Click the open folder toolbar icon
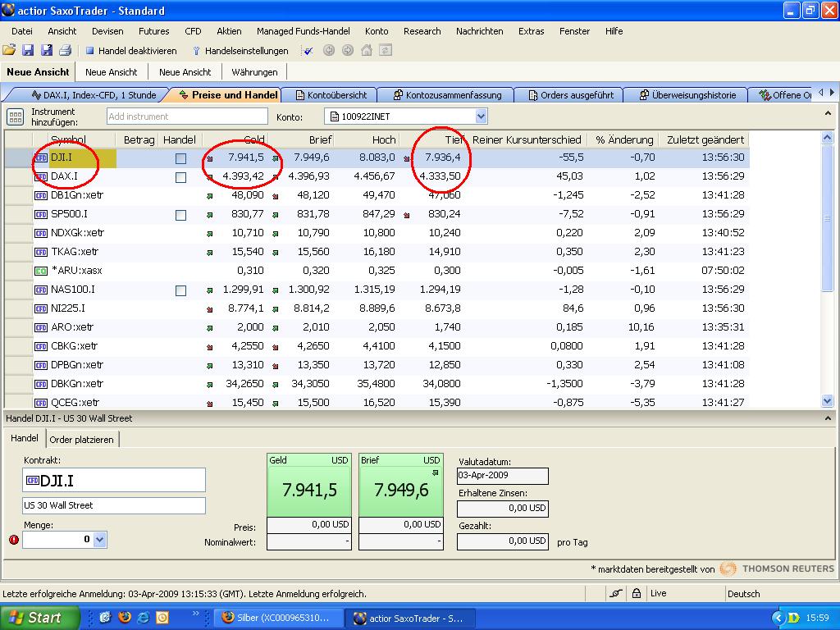Image resolution: width=840 pixels, height=630 pixels. pyautogui.click(x=9, y=50)
